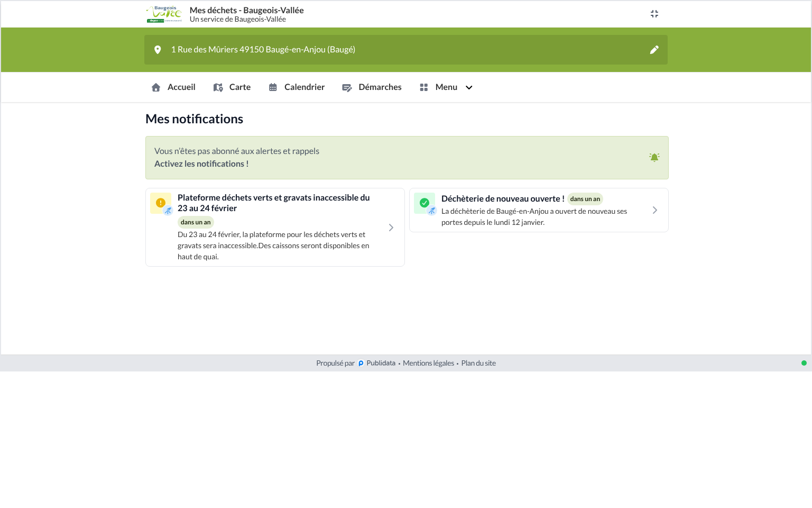
Task: Click the yellow warning icon on Plateforme card
Action: (161, 203)
